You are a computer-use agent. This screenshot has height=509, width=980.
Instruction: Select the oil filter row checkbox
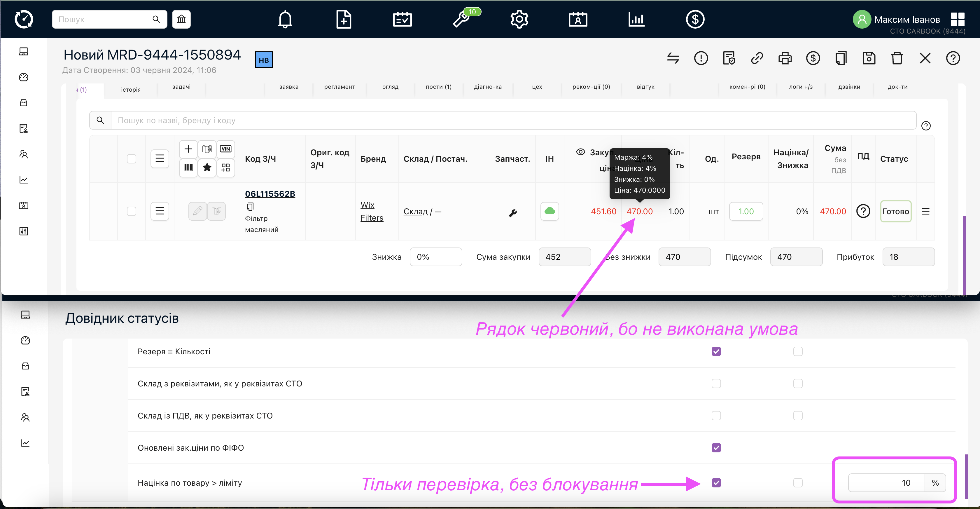131,211
